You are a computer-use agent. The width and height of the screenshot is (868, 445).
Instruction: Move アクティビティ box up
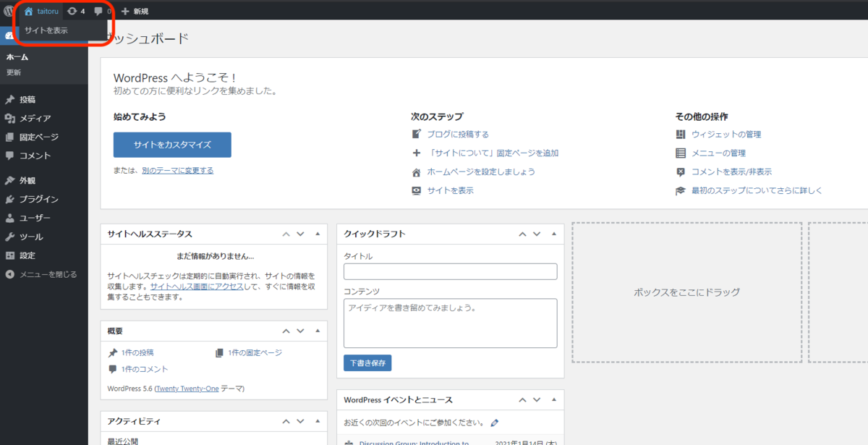[286, 421]
